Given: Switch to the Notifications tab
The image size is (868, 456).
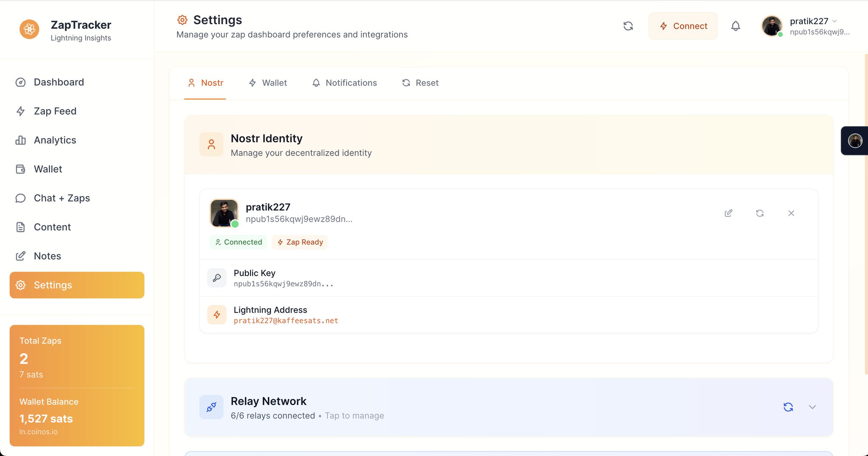Looking at the screenshot, I should 345,83.
